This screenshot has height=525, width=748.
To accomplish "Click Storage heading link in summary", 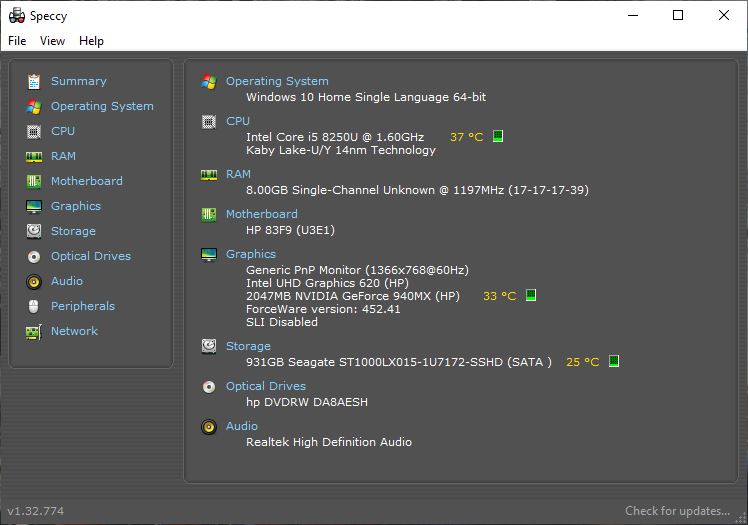I will [x=248, y=346].
